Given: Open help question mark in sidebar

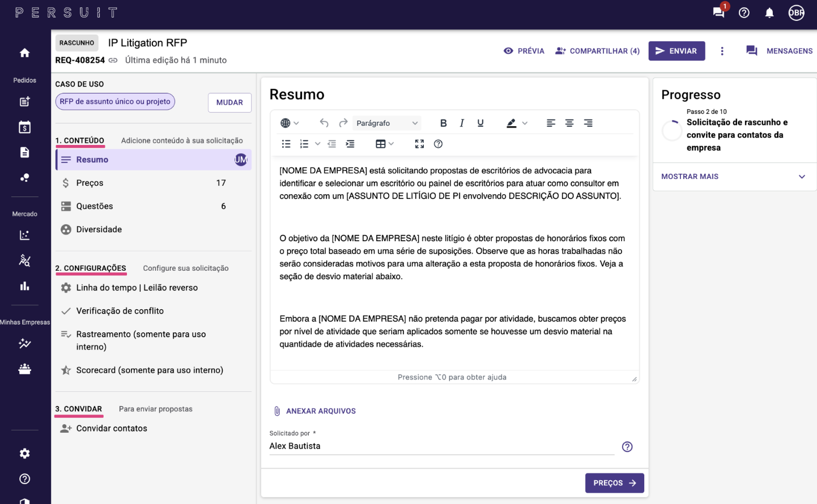Looking at the screenshot, I should 24,479.
